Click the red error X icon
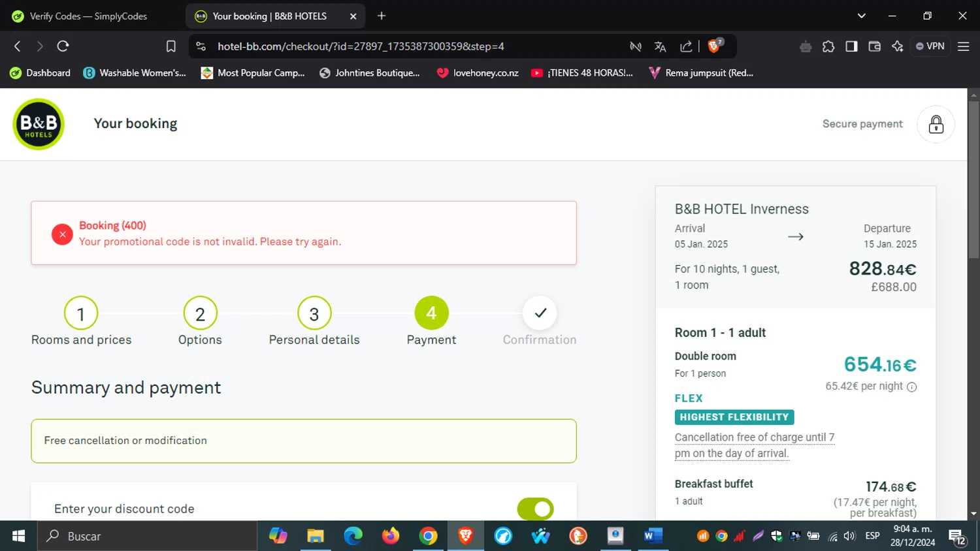Image resolution: width=980 pixels, height=551 pixels. tap(62, 234)
